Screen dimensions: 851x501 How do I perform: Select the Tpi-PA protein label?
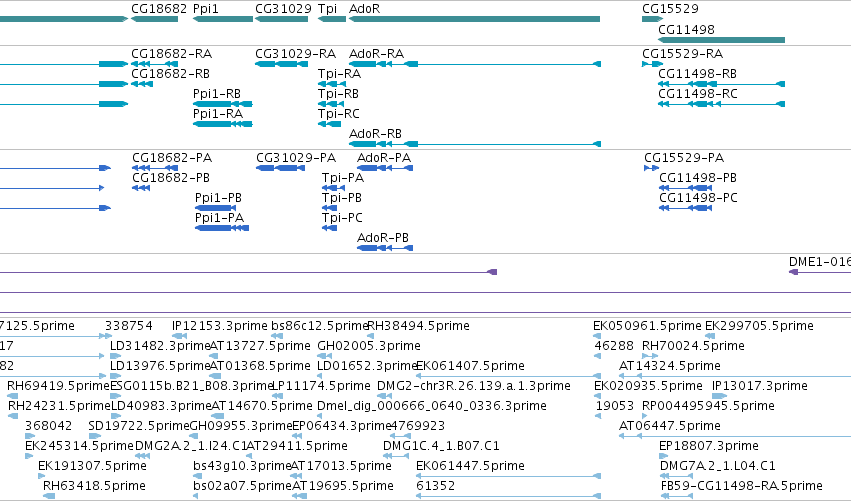pyautogui.click(x=342, y=177)
